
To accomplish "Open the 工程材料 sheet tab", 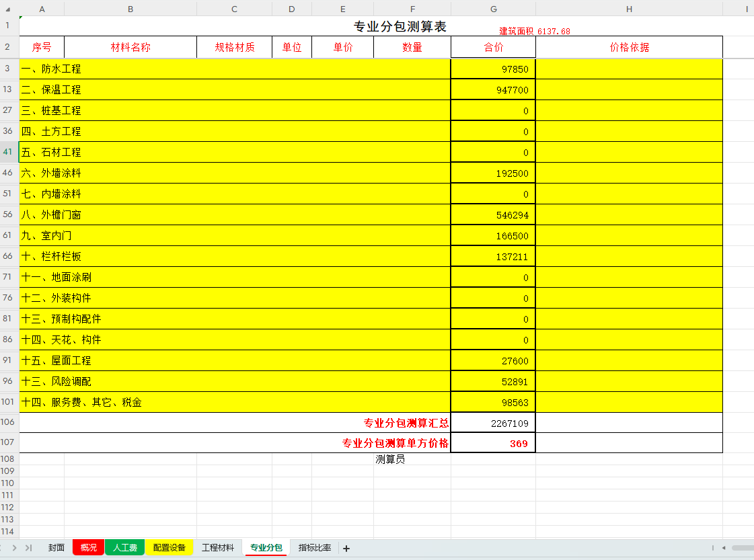I will 218,548.
